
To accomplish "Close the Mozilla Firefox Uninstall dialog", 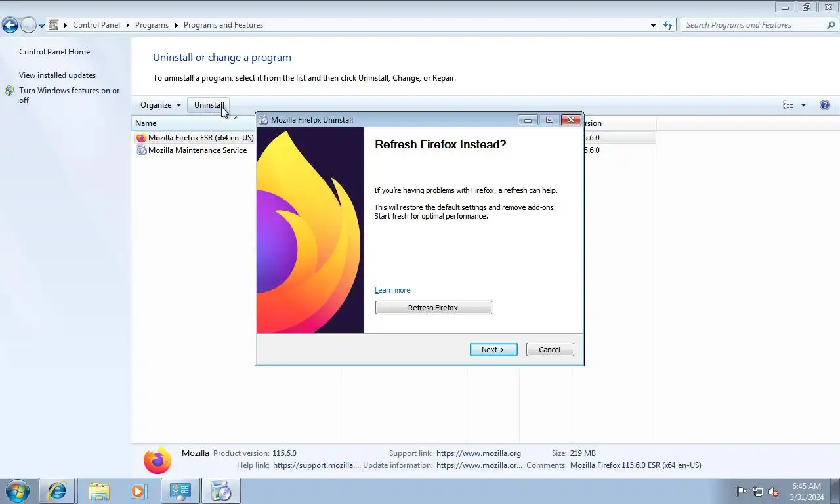I will click(571, 120).
